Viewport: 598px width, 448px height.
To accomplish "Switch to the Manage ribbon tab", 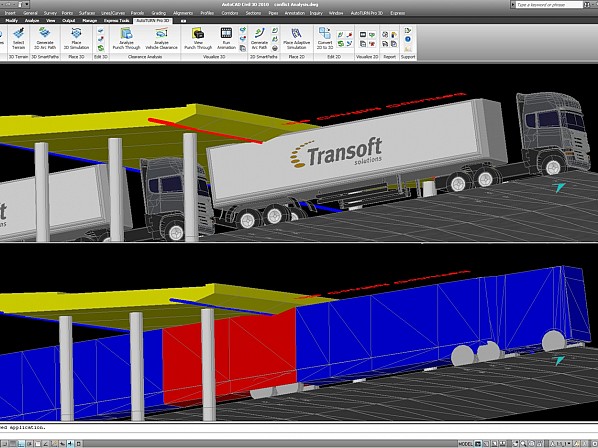I will point(90,21).
